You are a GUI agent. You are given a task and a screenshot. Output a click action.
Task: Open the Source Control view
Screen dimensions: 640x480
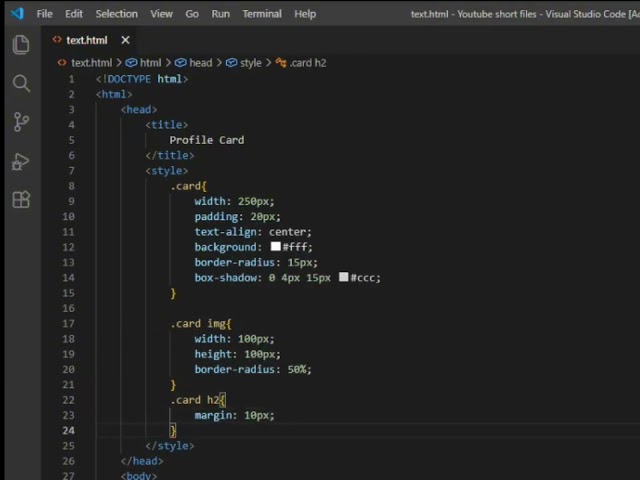point(21,122)
